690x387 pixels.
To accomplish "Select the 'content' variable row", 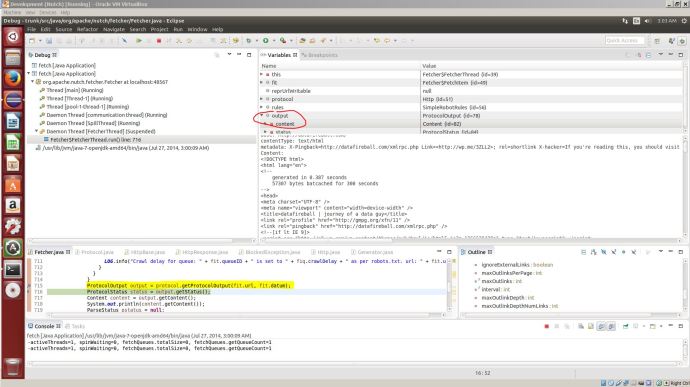I will (x=471, y=124).
